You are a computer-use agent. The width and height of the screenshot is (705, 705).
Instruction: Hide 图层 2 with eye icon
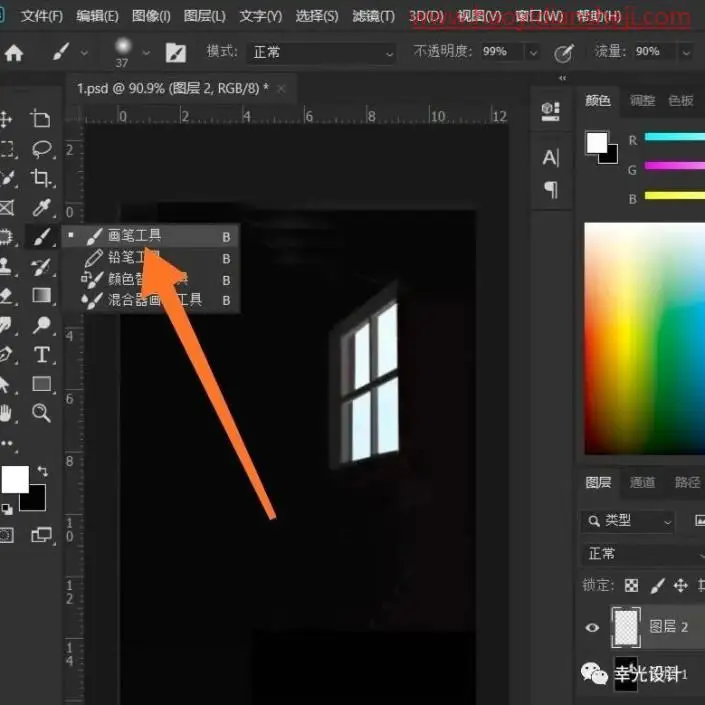592,627
